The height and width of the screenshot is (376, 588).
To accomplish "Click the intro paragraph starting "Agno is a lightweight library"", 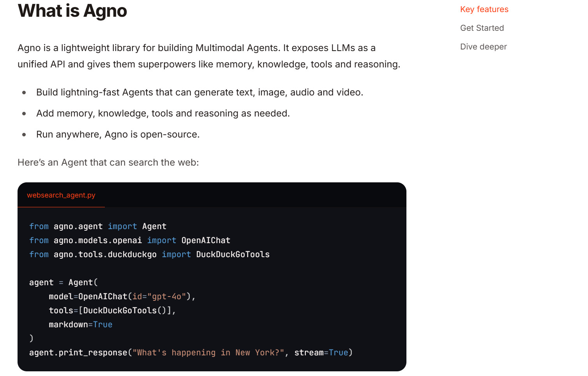I will tap(209, 56).
